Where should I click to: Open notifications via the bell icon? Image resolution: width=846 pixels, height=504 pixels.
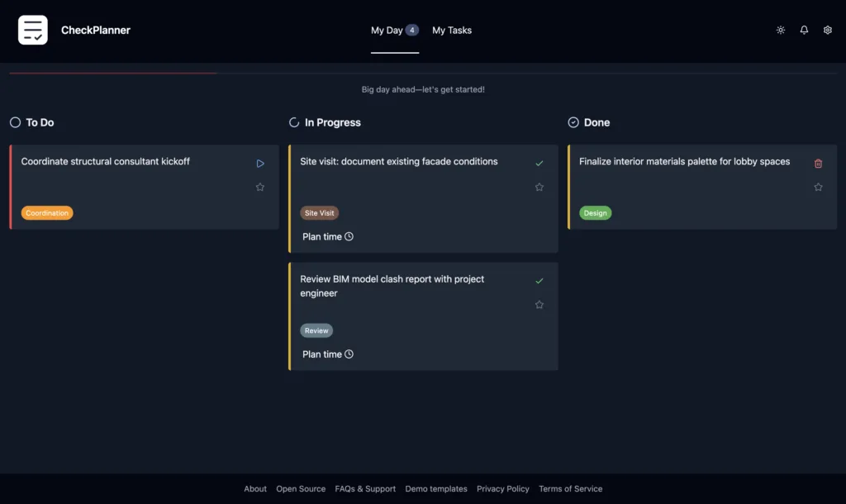tap(804, 30)
